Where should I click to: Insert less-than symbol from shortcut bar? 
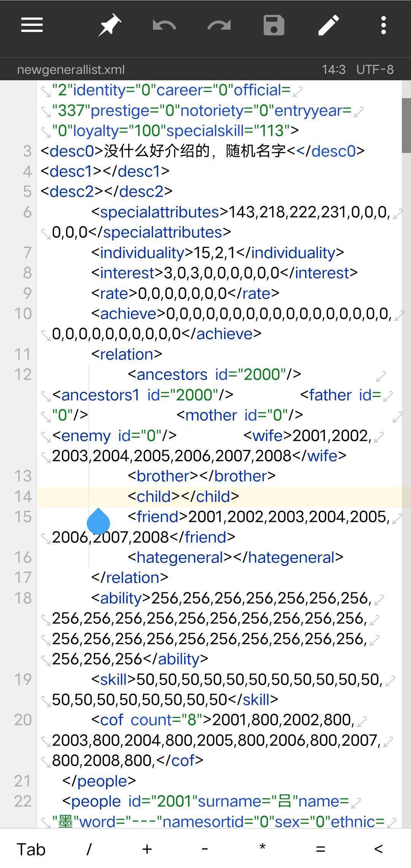(378, 849)
